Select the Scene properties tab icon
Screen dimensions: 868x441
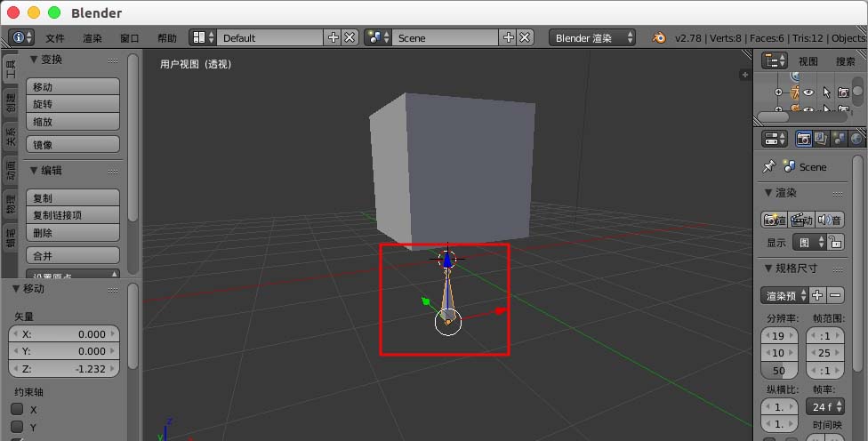[839, 139]
